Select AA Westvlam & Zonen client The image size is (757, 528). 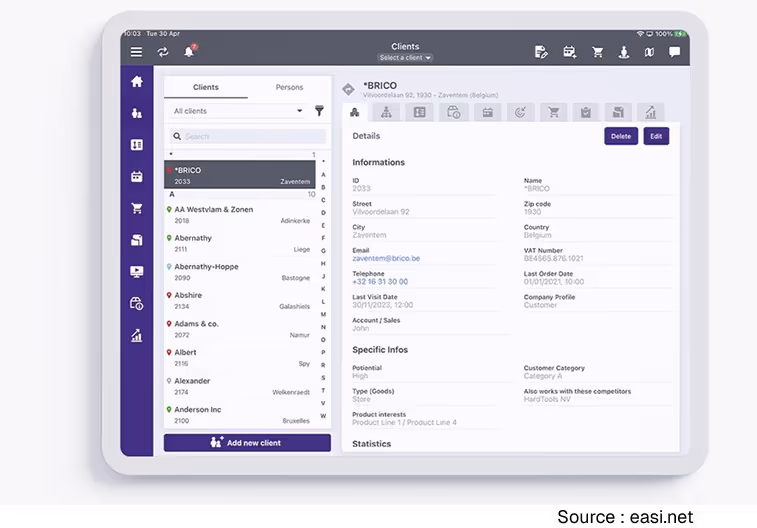[239, 214]
